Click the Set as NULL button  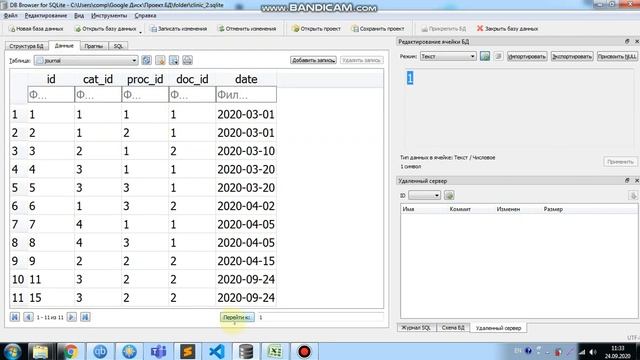[x=617, y=56]
